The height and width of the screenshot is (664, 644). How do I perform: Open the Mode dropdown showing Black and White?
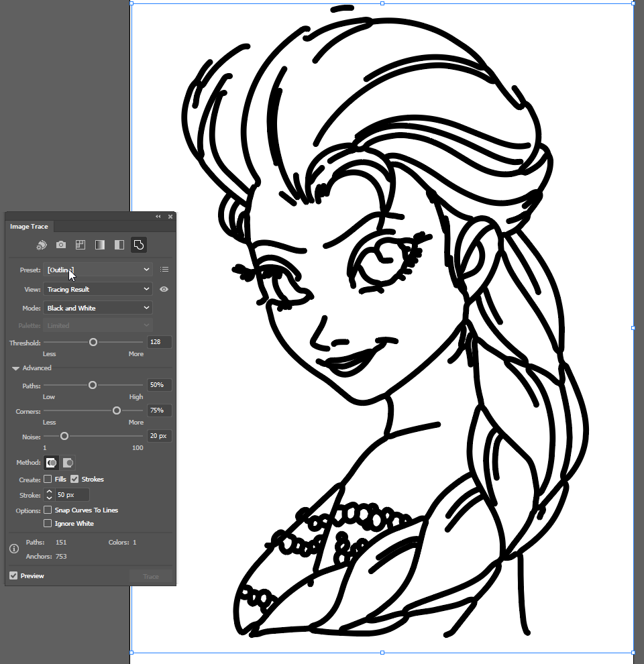click(x=98, y=308)
